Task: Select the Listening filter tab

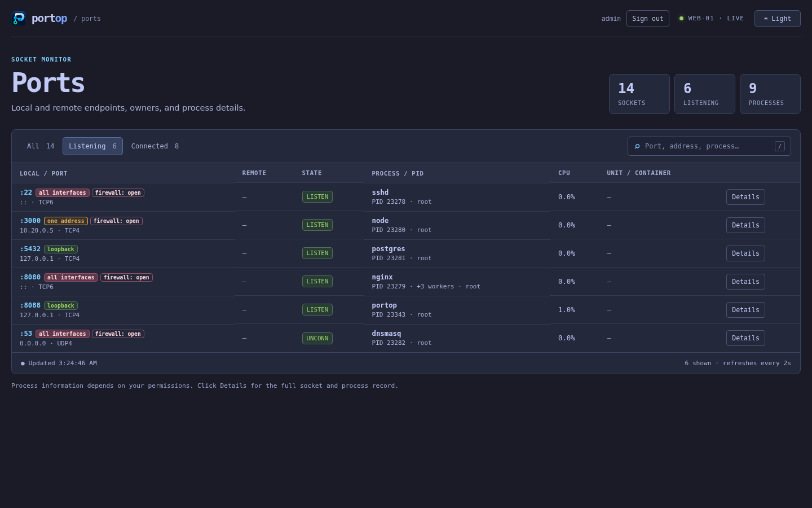Action: 92,146
